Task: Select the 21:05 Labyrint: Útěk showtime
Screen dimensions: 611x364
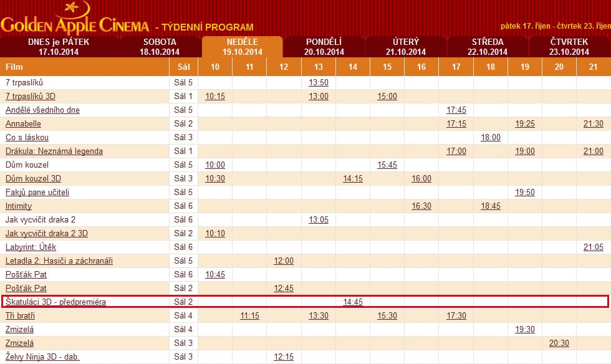Action: pos(593,247)
